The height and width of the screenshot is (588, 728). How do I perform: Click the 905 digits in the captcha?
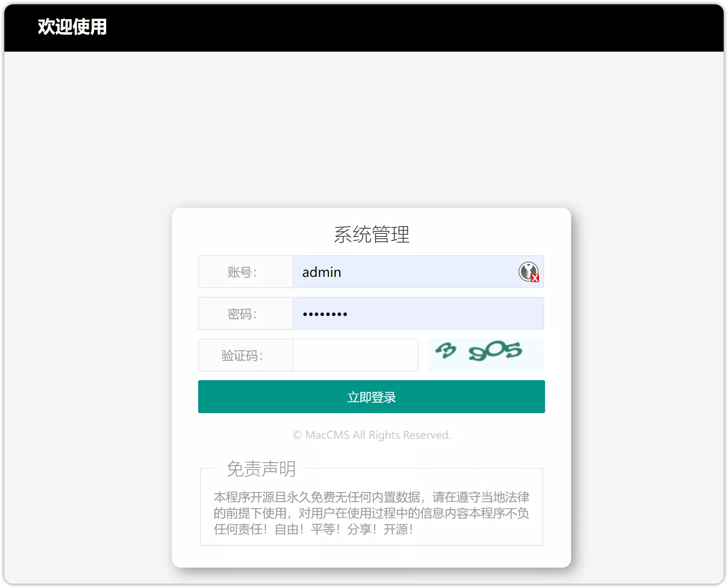(496, 351)
